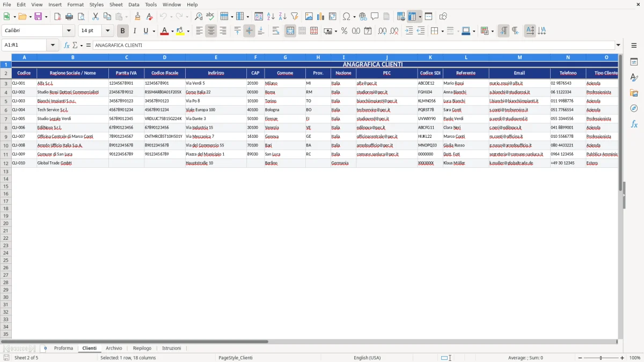Click the Print icon
644x362 pixels.
pos(69,17)
